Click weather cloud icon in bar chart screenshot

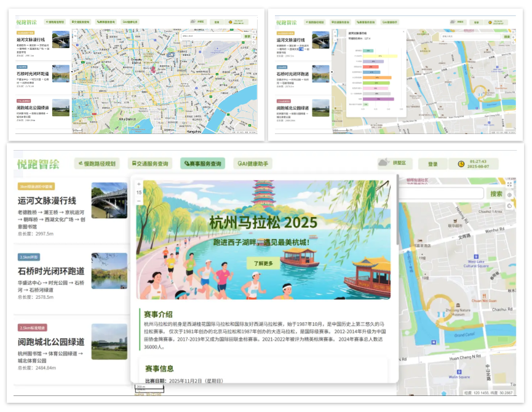[453, 22]
